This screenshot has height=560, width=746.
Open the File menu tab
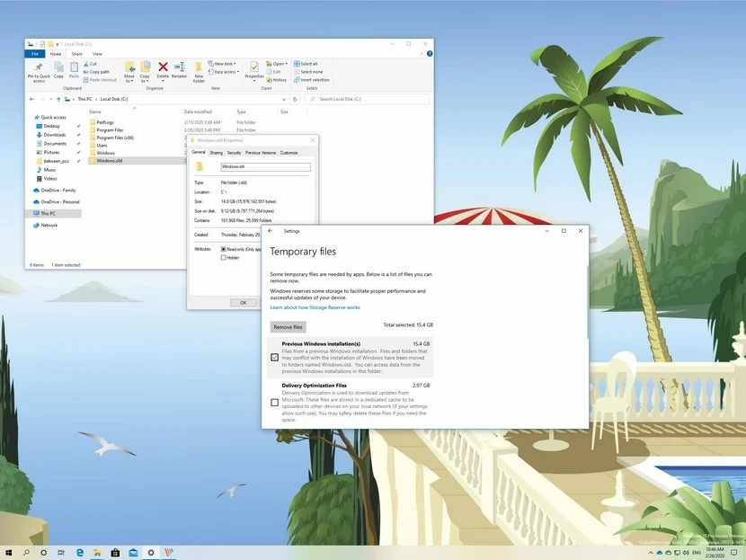35,54
